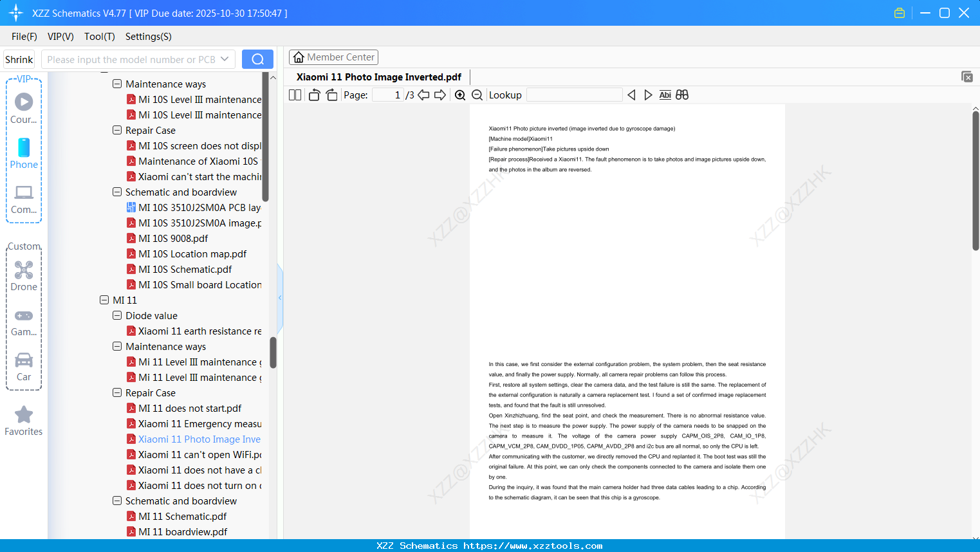The image size is (980, 552).
Task: Open MI 10S Schematic.pdf file
Action: 180,270
